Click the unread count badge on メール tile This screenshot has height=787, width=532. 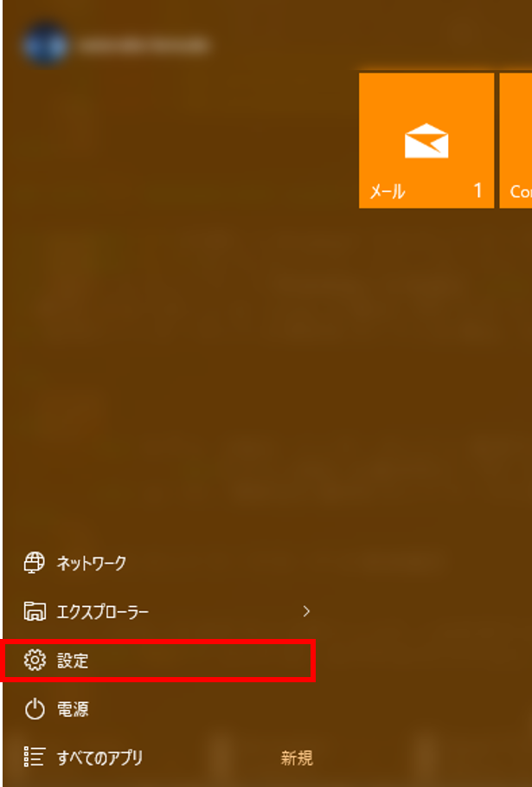pos(478,190)
